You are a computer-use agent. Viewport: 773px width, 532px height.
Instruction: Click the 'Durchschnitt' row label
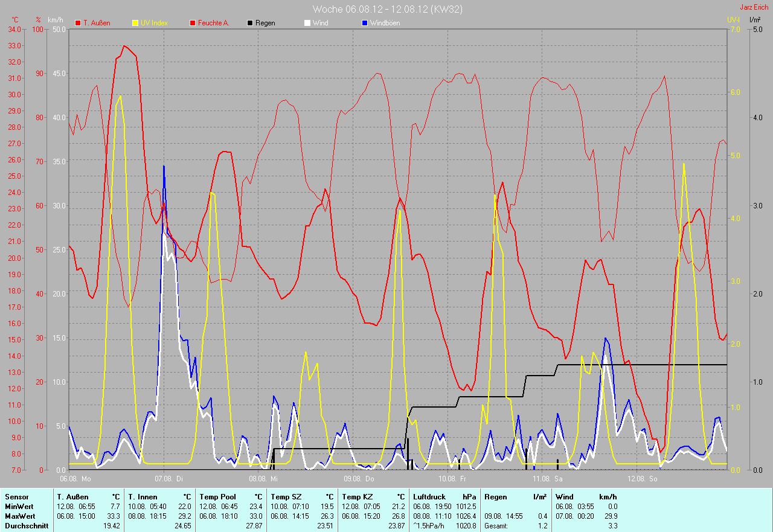point(25,525)
